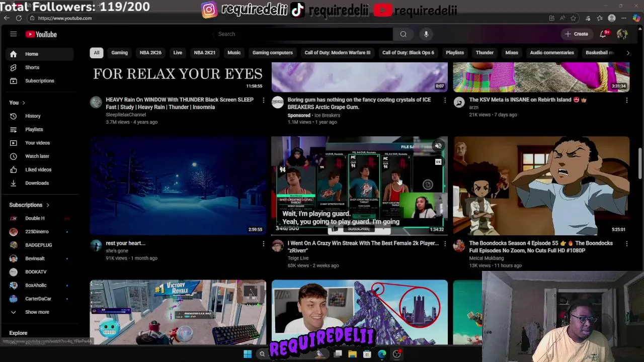Viewport: 644px width, 362px height.
Task: Open the Boondocks cartoon thumbnail
Action: 541,186
